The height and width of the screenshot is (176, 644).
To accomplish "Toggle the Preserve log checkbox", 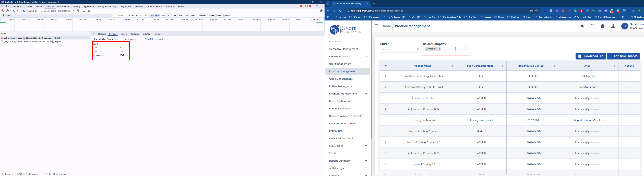I will tap(25, 11).
